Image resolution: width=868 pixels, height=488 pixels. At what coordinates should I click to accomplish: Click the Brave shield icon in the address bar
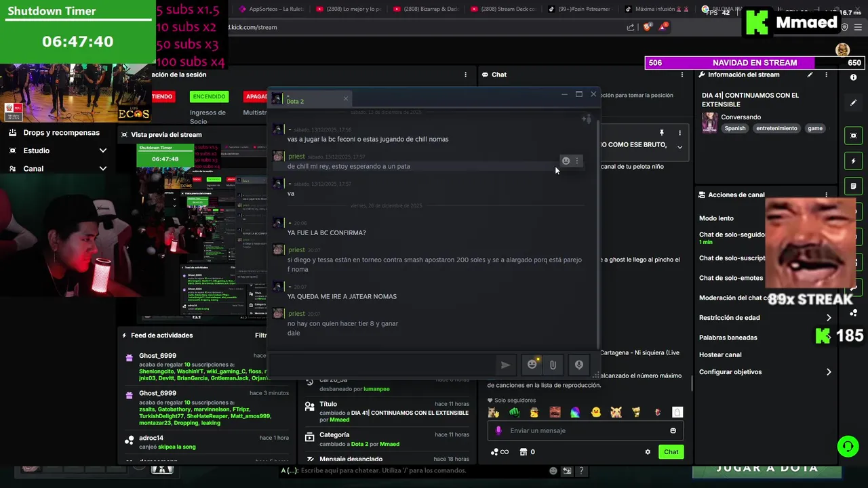[647, 27]
